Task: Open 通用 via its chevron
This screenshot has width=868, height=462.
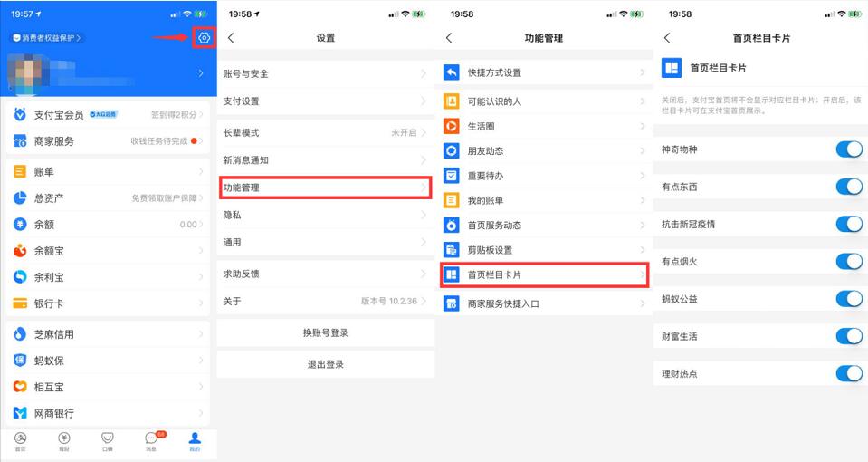Action: point(424,242)
